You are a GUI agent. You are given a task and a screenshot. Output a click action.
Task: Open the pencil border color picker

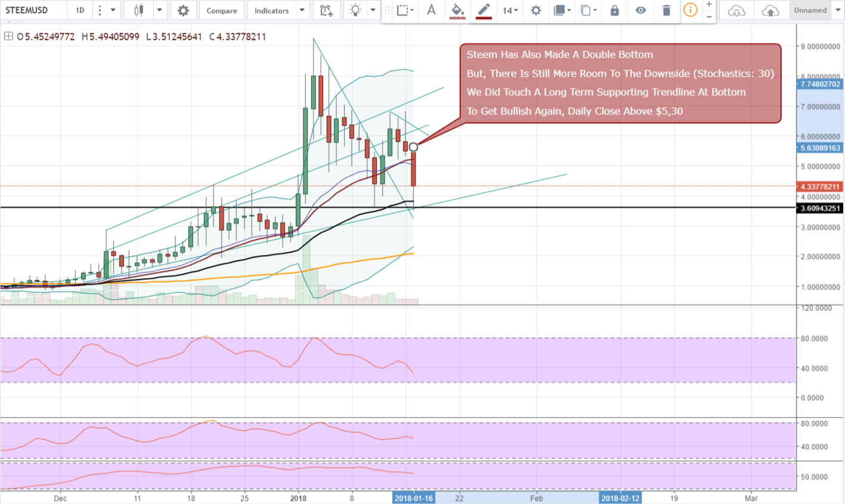(x=484, y=10)
